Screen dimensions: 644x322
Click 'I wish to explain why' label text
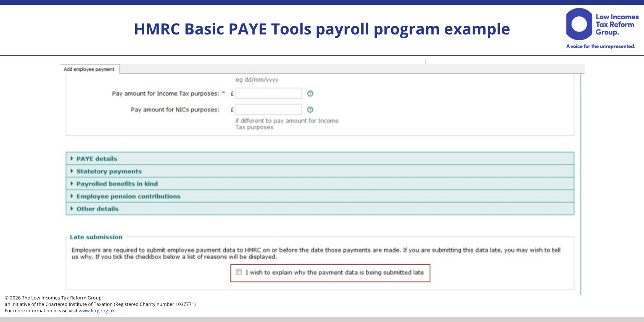[x=335, y=272]
